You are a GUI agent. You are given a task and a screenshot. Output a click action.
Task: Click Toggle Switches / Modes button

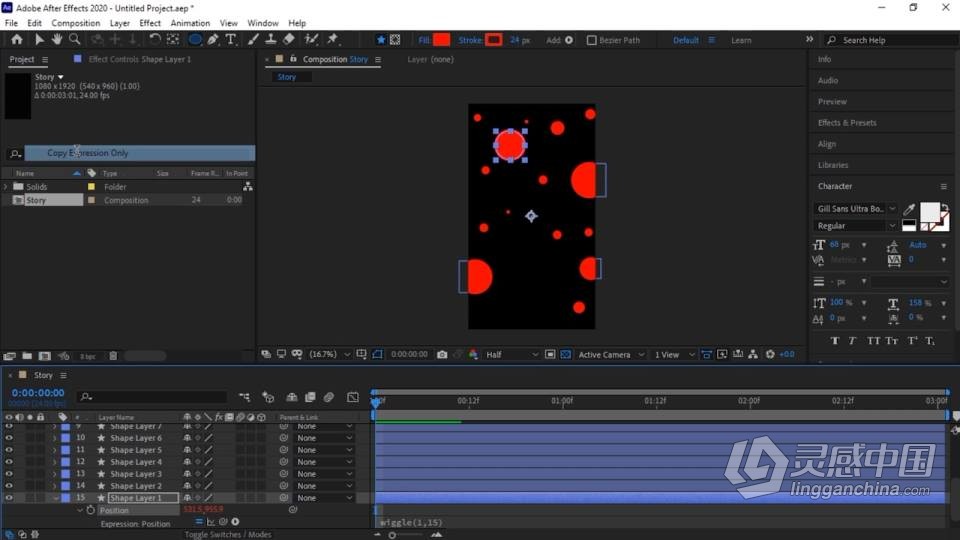click(228, 534)
